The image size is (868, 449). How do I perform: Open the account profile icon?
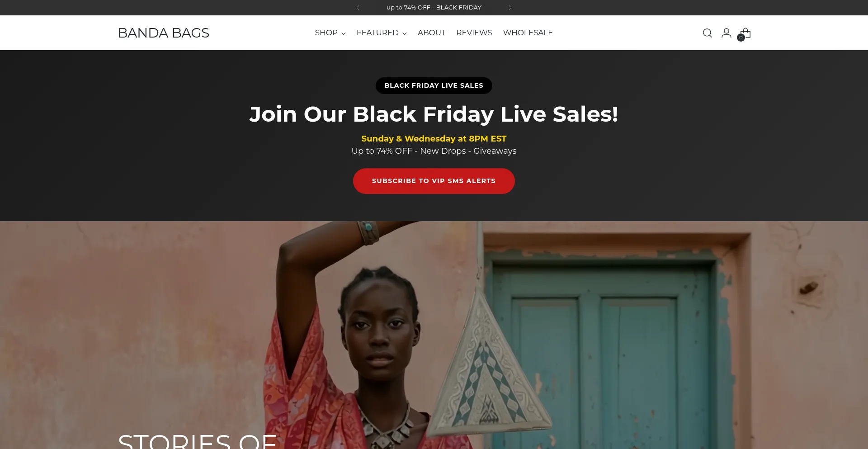coord(726,33)
